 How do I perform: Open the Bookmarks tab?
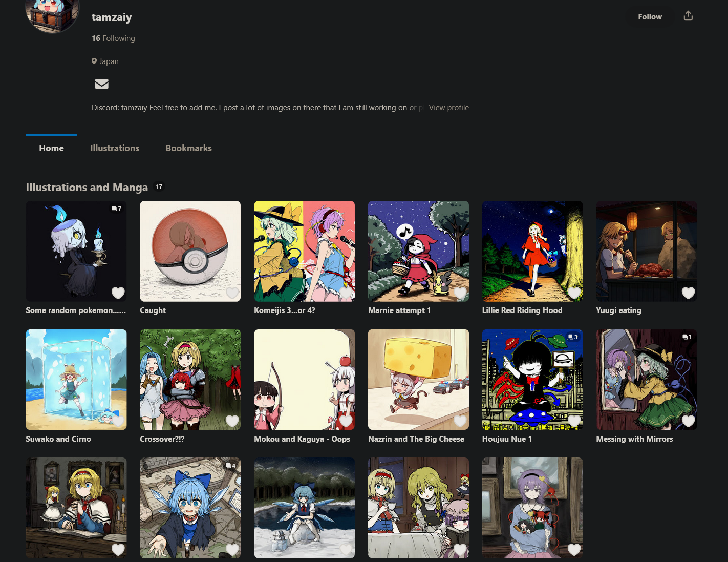[x=188, y=148]
